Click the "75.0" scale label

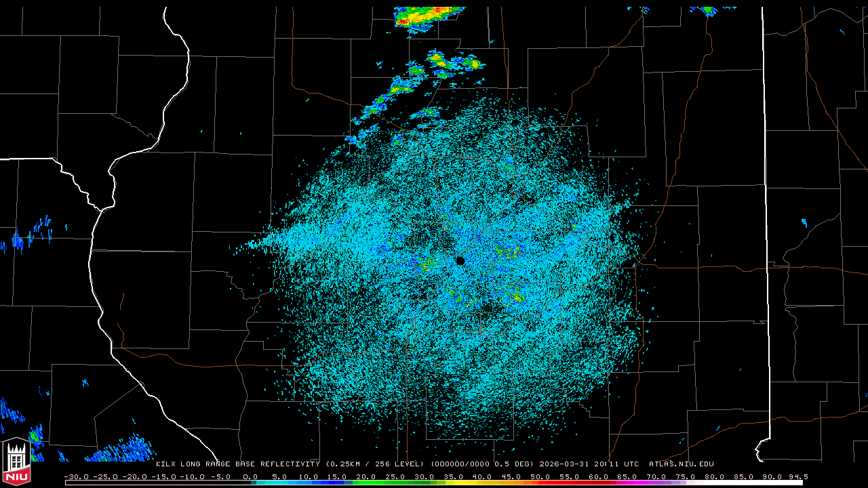(686, 476)
